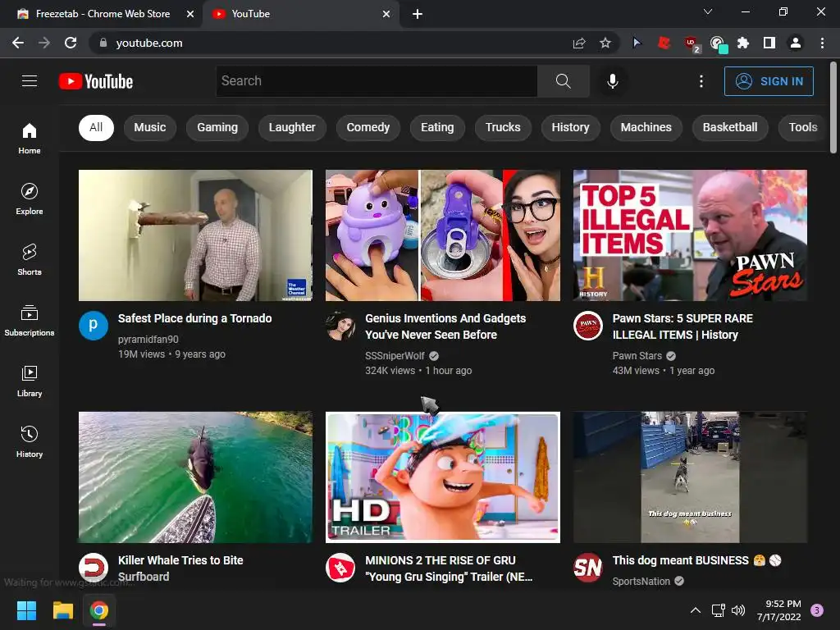Click the search magnifier button
840x630 pixels.
pyautogui.click(x=563, y=81)
